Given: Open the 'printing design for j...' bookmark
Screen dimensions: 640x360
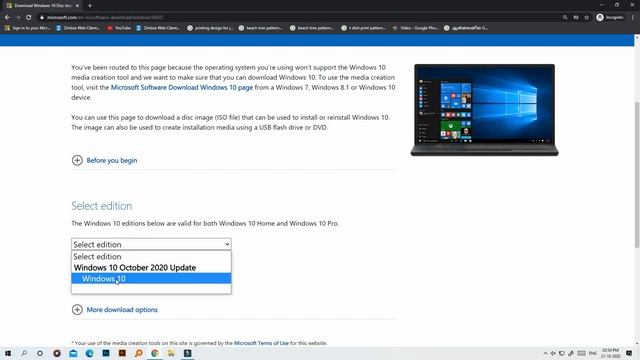Looking at the screenshot, I should click(210, 28).
